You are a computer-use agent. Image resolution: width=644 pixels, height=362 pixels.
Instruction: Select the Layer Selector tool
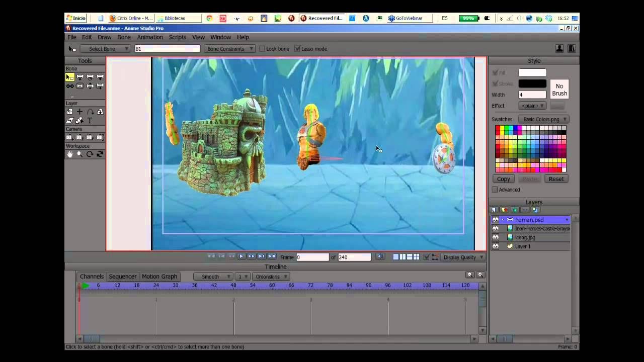point(80,120)
